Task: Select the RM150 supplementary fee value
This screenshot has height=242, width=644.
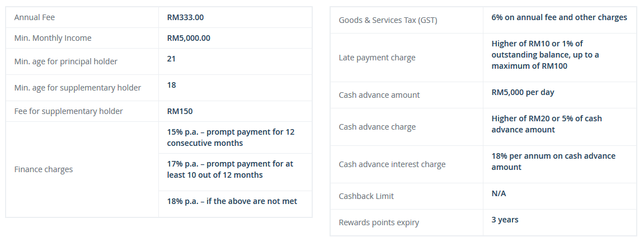Action: tap(180, 111)
